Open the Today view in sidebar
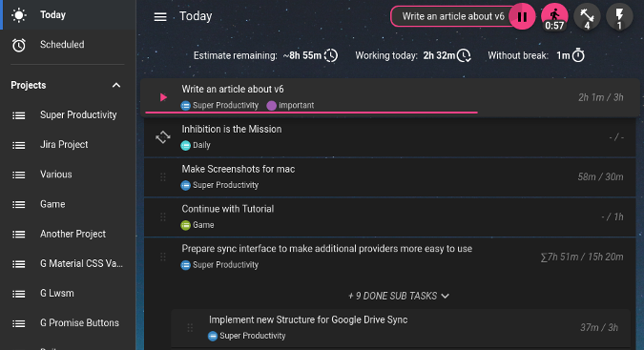This screenshot has width=644, height=350. pos(68,14)
